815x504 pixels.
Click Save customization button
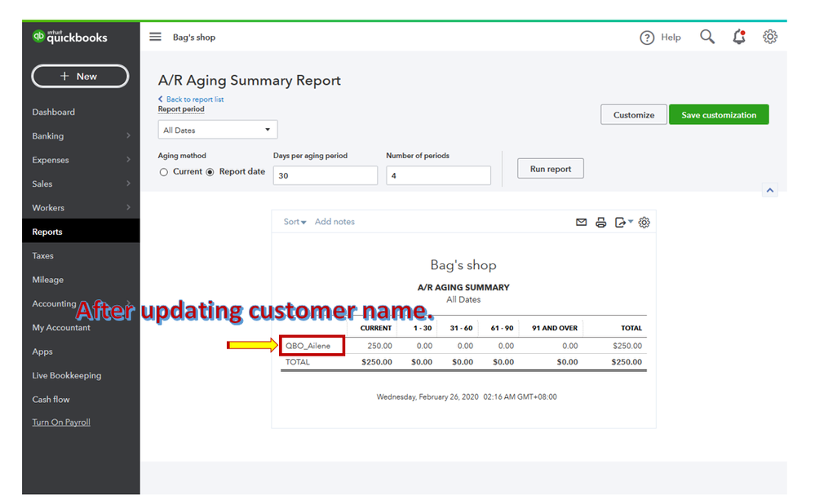click(x=719, y=115)
